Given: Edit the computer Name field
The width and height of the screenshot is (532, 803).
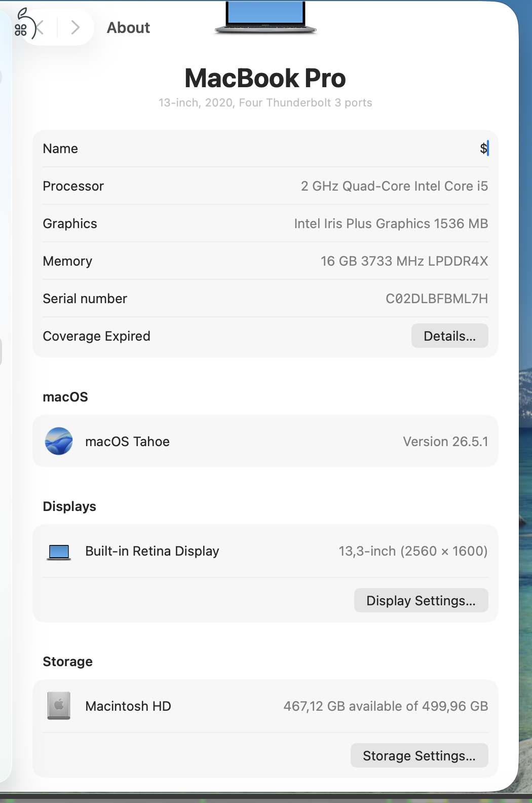Looking at the screenshot, I should tap(265, 149).
